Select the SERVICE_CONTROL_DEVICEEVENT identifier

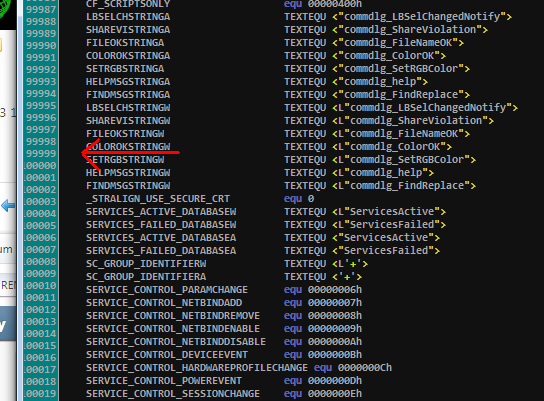pyautogui.click(x=167, y=355)
